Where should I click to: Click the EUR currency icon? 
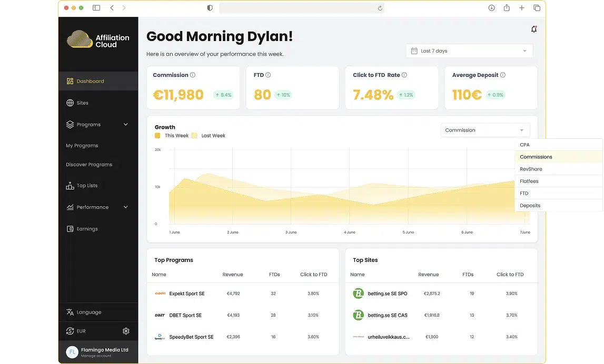click(70, 331)
